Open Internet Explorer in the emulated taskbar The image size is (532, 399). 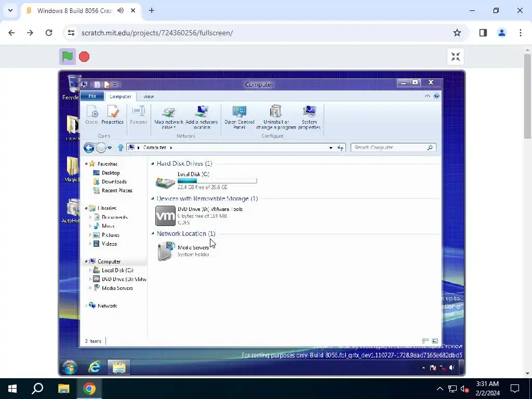95,367
